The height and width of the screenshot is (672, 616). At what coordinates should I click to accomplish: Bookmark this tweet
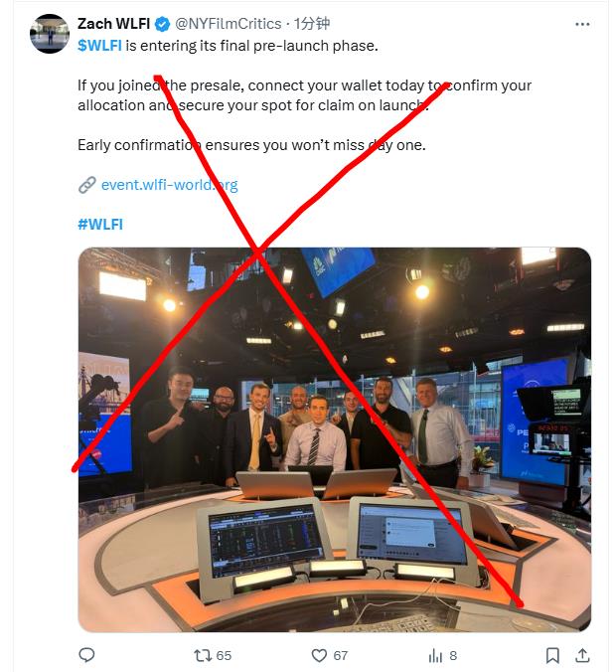[552, 655]
